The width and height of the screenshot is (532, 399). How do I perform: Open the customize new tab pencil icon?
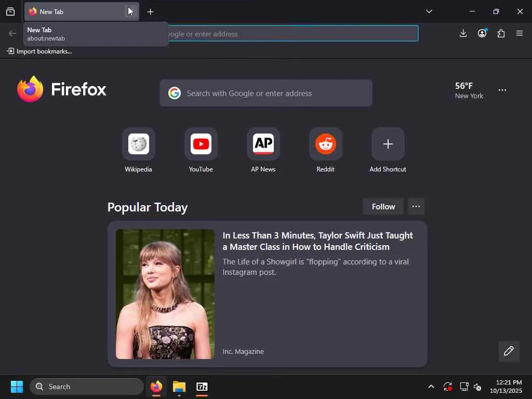[x=509, y=351]
